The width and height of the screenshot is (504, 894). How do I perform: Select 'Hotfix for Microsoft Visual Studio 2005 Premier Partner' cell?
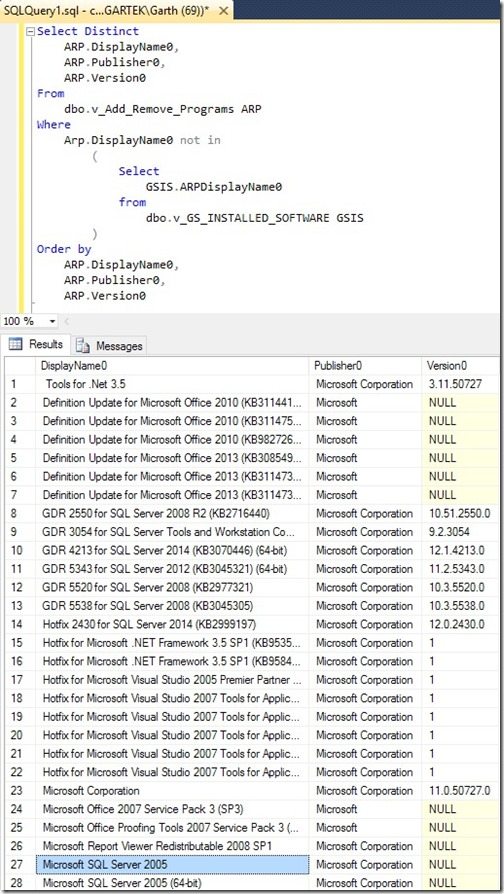(173, 680)
